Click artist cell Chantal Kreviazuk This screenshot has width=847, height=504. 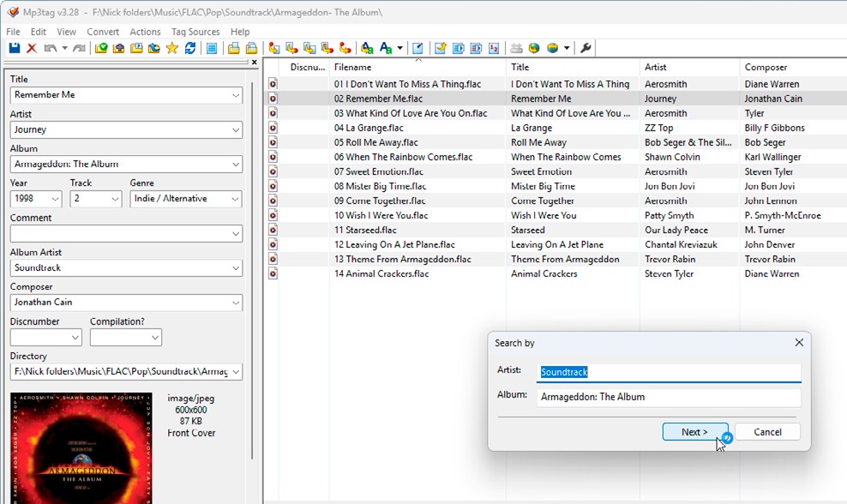[x=681, y=244]
